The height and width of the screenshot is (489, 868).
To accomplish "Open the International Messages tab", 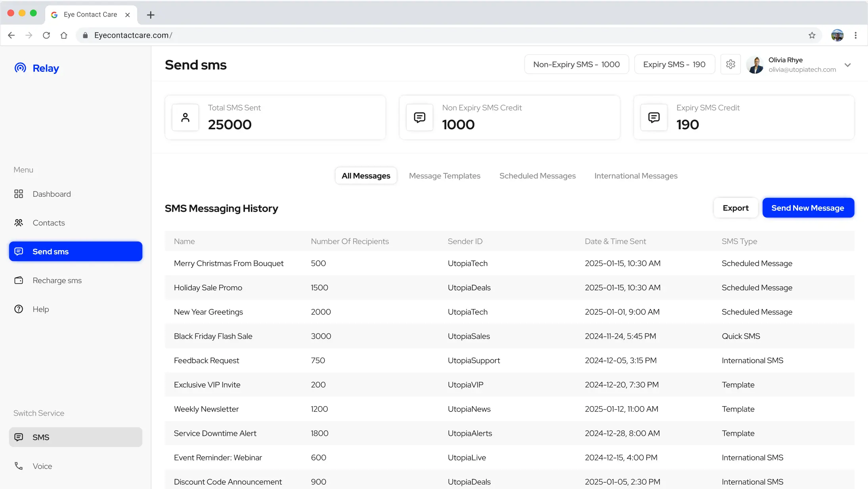I will click(636, 176).
